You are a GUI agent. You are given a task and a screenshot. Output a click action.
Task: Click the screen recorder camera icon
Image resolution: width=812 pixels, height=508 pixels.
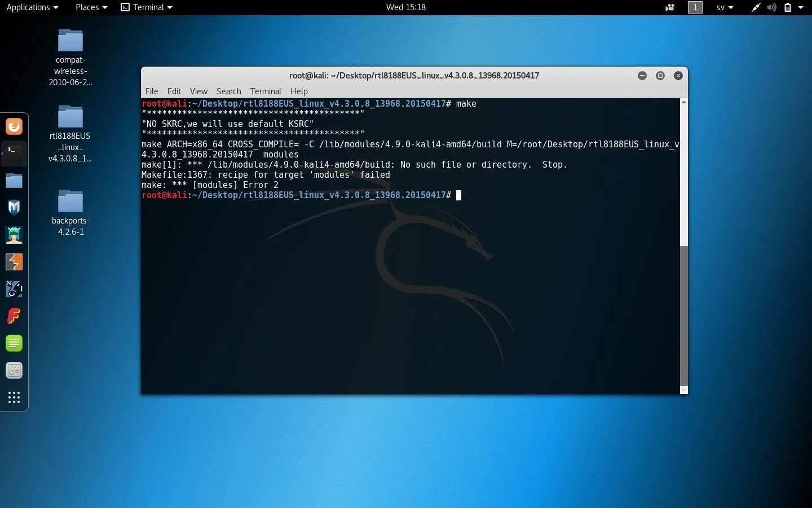pos(670,7)
